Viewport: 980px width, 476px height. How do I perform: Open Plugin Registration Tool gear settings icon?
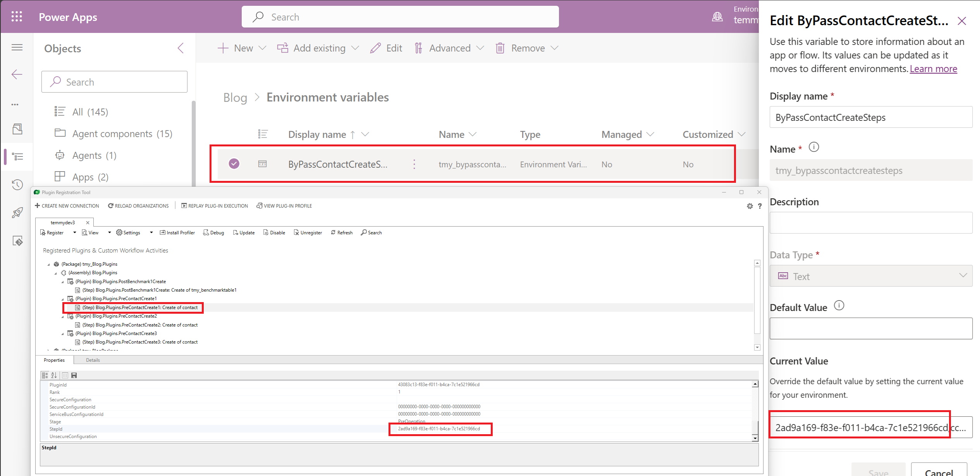pyautogui.click(x=750, y=206)
